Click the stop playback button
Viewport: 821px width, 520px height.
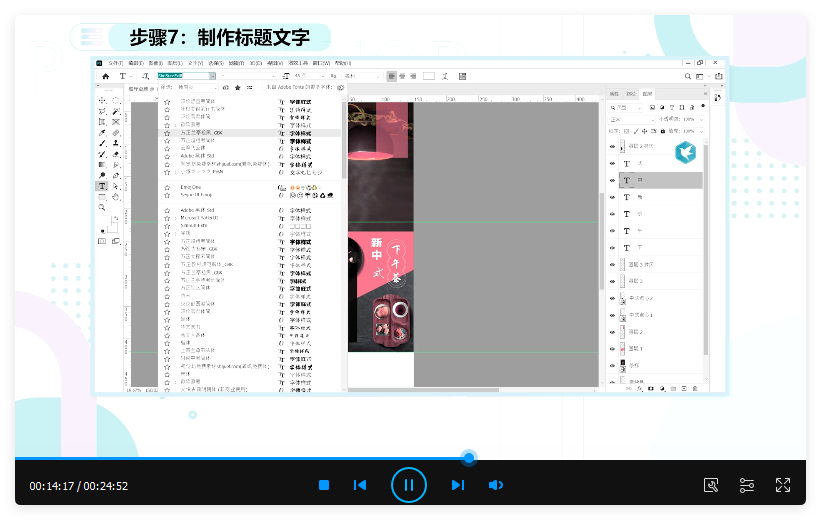coord(324,485)
